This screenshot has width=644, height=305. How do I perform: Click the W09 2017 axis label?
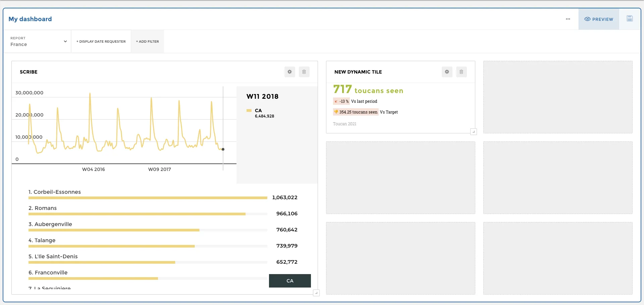tap(160, 169)
